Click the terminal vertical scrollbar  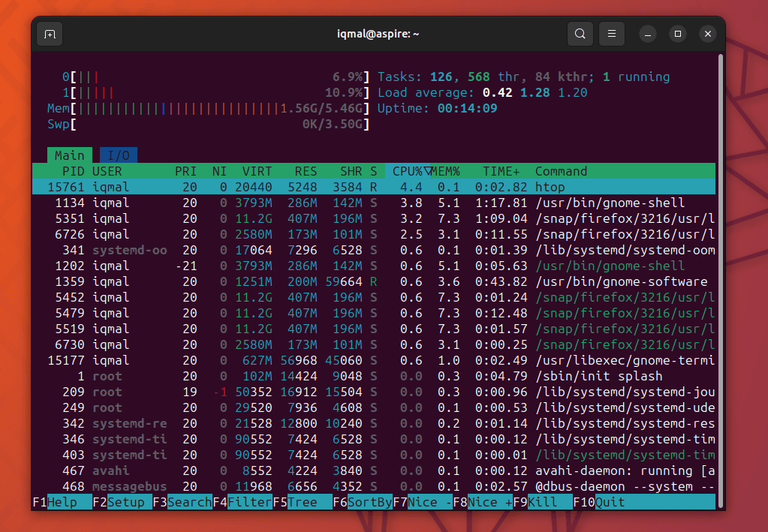click(x=721, y=279)
